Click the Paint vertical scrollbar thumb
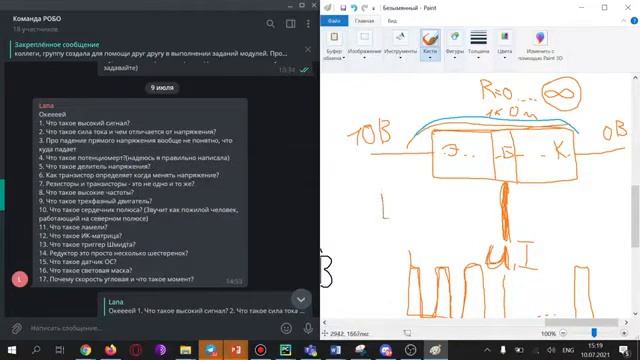Image resolution: width=640 pixels, height=360 pixels. (635, 216)
